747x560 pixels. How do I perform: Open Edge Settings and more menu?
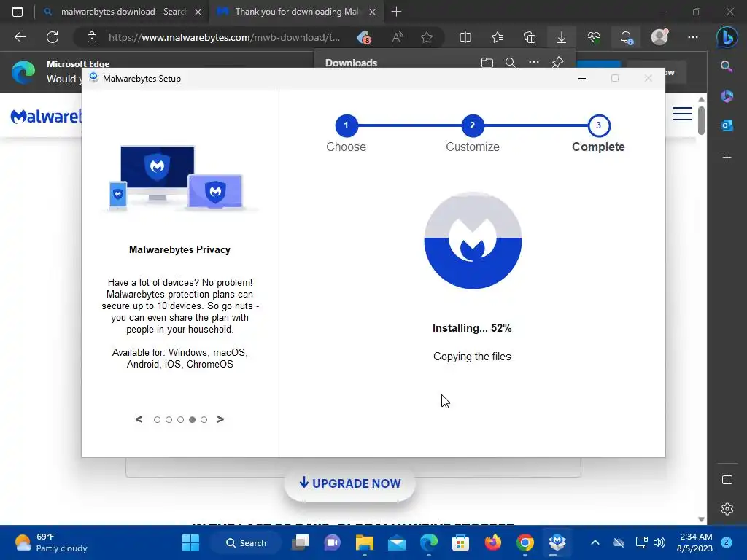point(693,37)
